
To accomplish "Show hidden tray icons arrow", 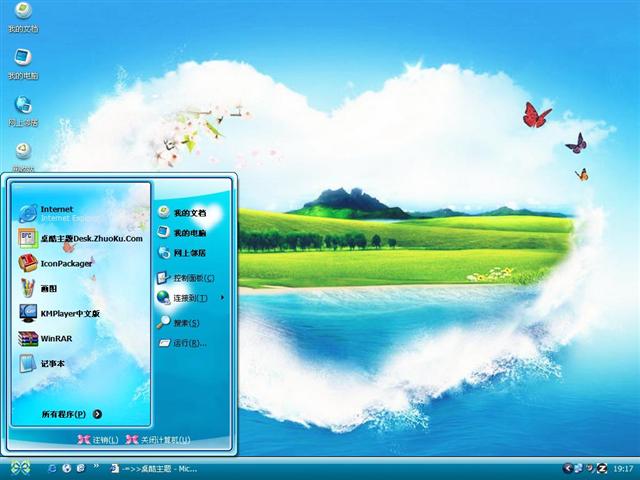I will click(x=567, y=468).
